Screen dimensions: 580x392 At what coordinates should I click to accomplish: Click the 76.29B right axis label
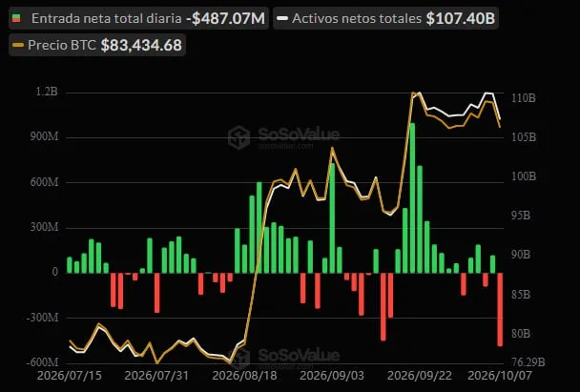(x=528, y=362)
